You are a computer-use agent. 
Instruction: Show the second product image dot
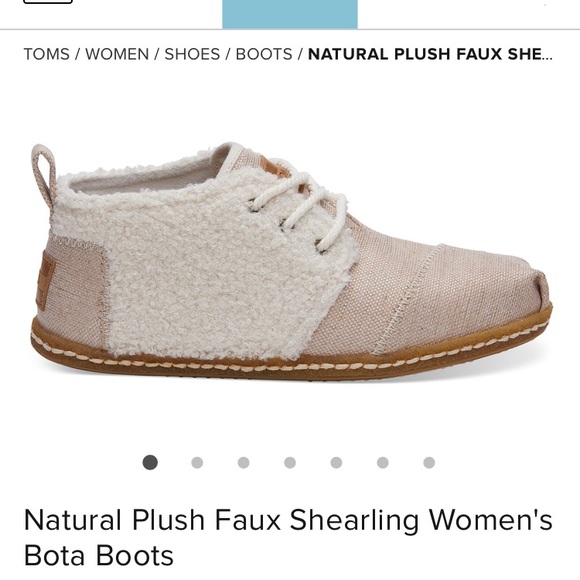(197, 462)
